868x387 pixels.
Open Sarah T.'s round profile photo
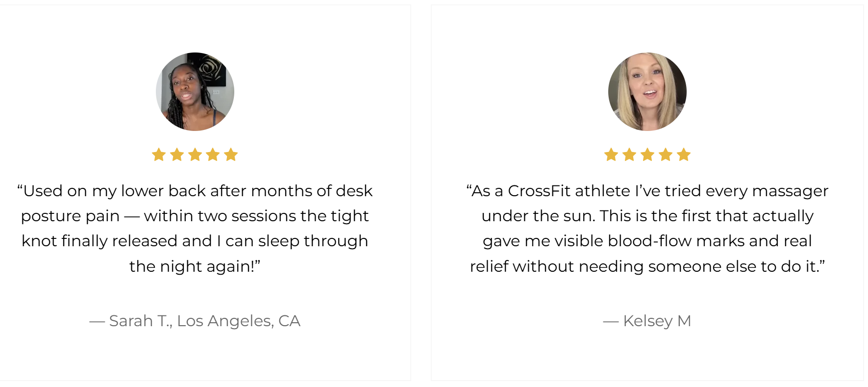click(x=195, y=92)
